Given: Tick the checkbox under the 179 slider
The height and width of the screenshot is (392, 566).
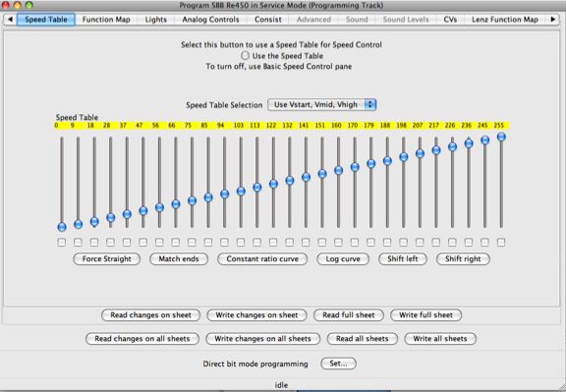Looking at the screenshot, I should pyautogui.click(x=370, y=243).
